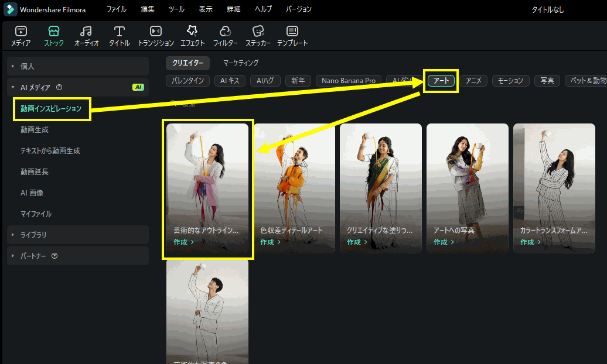The image size is (607, 364).
Task: Select マイファイル in sidebar
Action: pyautogui.click(x=36, y=214)
